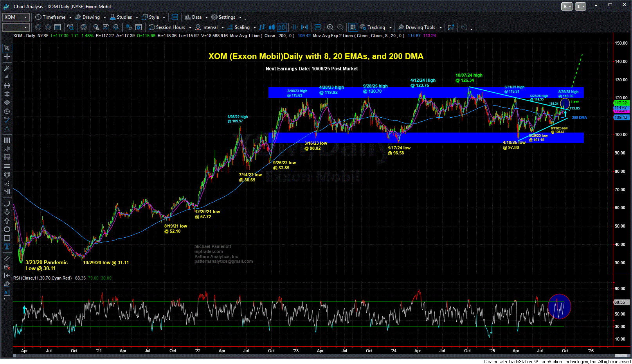Select the crosshair cursor tool
The height and width of the screenshot is (364, 632).
pos(7,57)
